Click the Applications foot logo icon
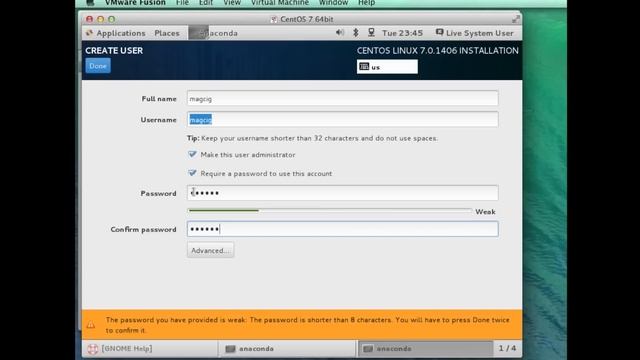 (x=89, y=33)
